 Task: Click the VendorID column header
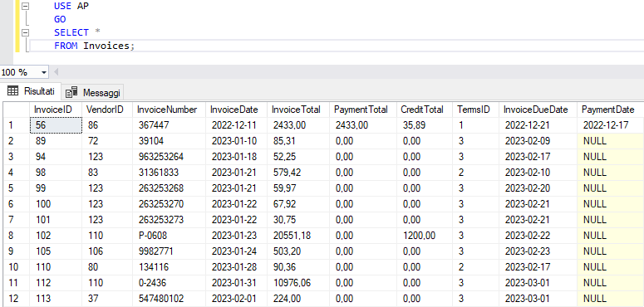point(107,110)
